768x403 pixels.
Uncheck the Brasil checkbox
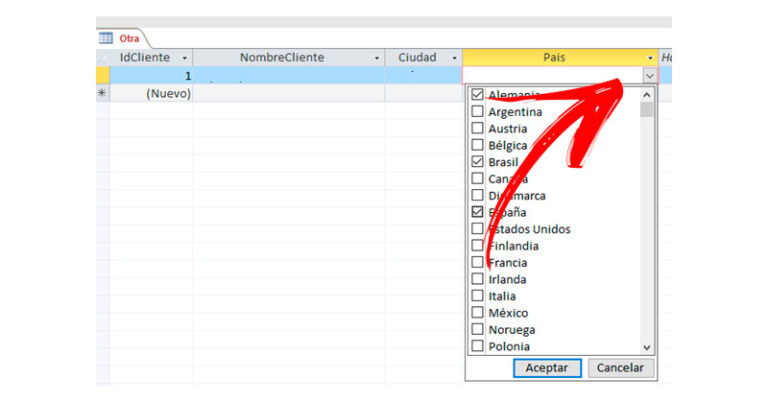[x=477, y=162]
